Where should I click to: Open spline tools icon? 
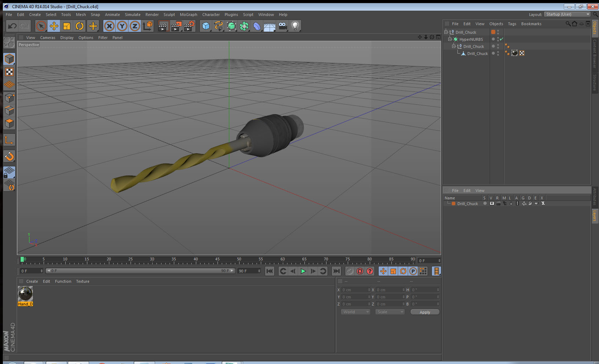[219, 26]
